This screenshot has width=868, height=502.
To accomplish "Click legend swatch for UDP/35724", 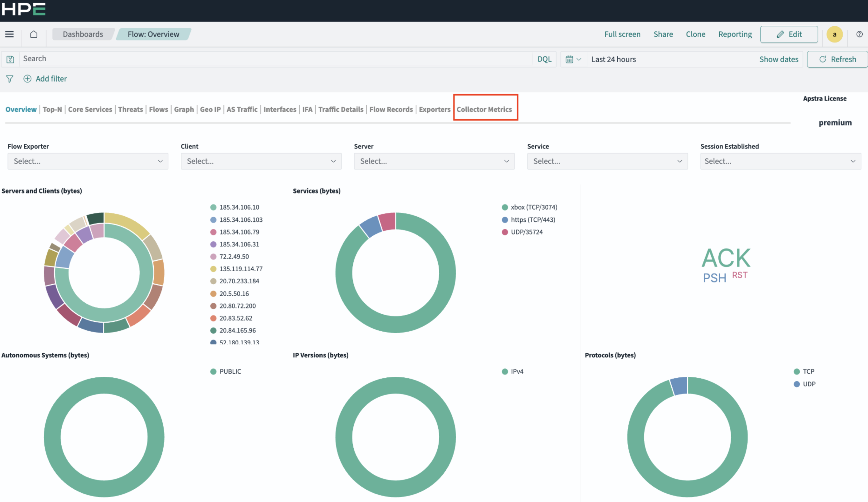I will pyautogui.click(x=505, y=232).
